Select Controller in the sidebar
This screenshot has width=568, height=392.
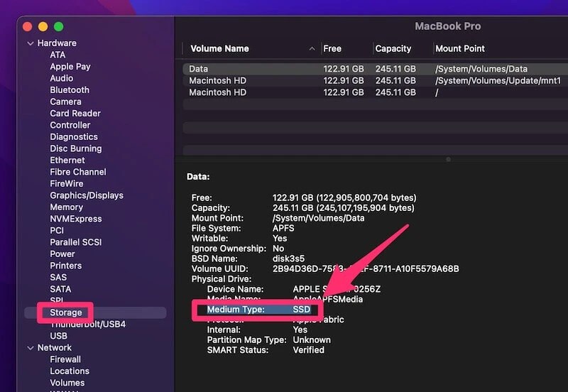[70, 125]
